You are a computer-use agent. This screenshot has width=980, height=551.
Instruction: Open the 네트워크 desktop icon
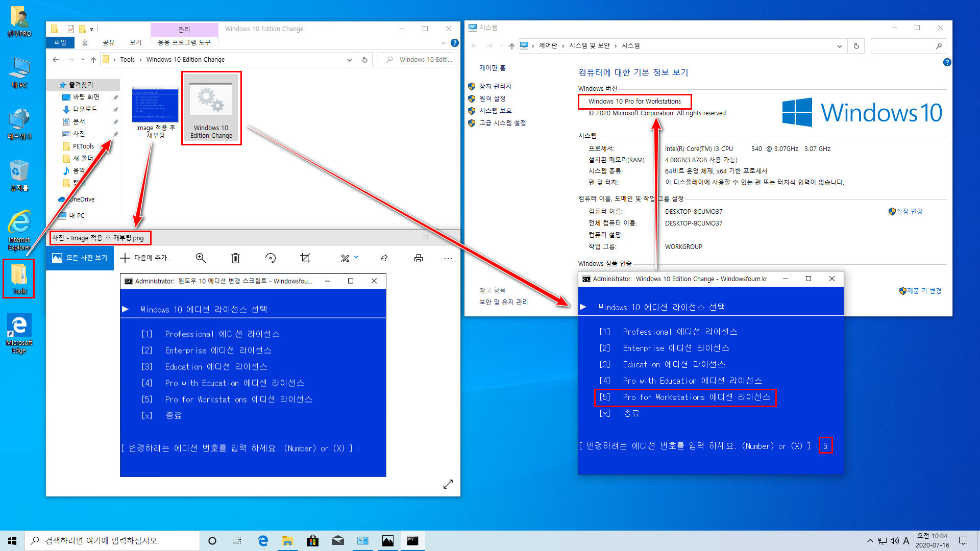(x=19, y=124)
